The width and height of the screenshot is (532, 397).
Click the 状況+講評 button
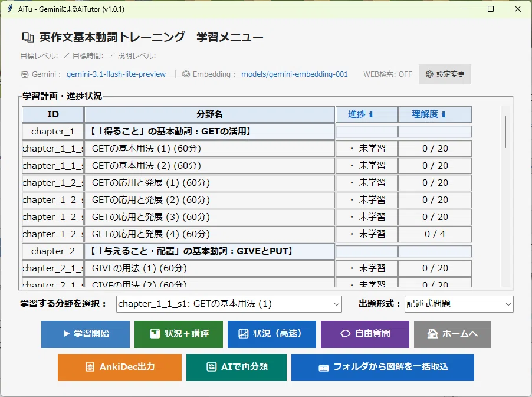click(x=179, y=334)
